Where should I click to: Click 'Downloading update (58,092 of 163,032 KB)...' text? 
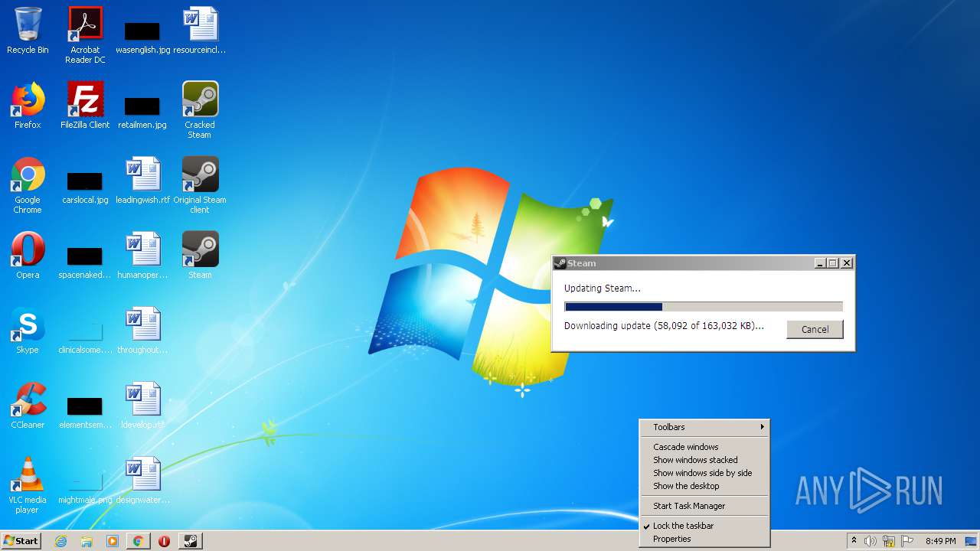664,326
